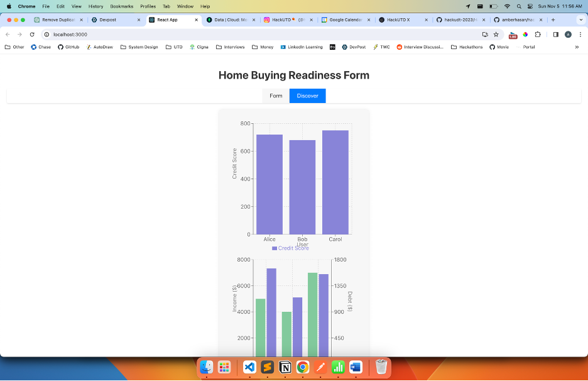The width and height of the screenshot is (588, 381).
Task: Open the Apple menu
Action: (9, 6)
